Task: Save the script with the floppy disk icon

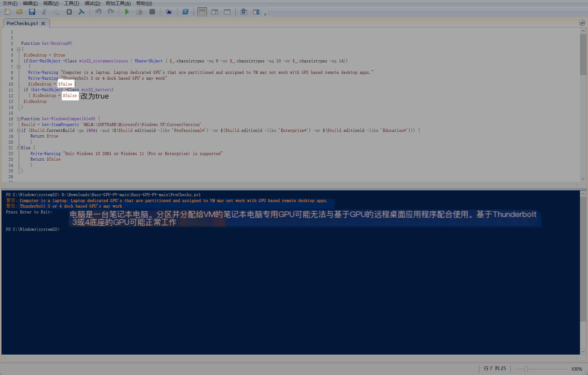Action: (32, 12)
